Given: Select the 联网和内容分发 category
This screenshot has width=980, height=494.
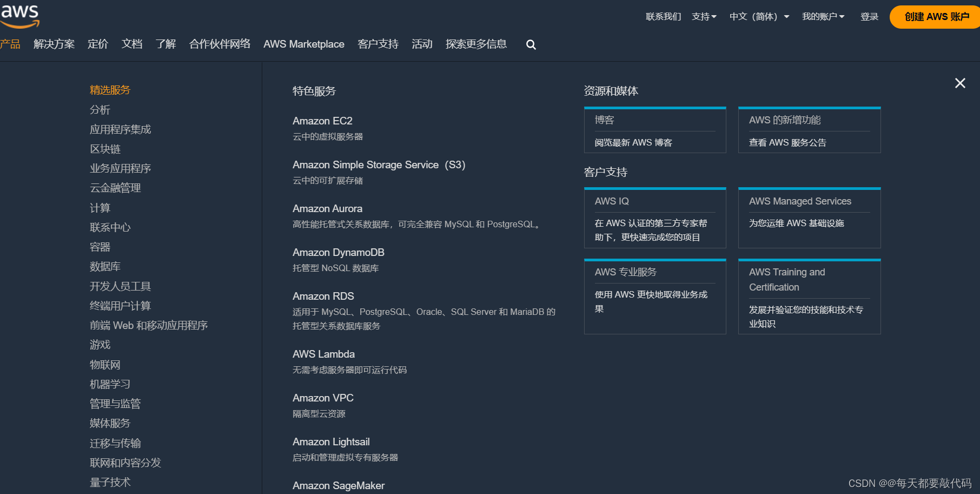Looking at the screenshot, I should point(125,463).
